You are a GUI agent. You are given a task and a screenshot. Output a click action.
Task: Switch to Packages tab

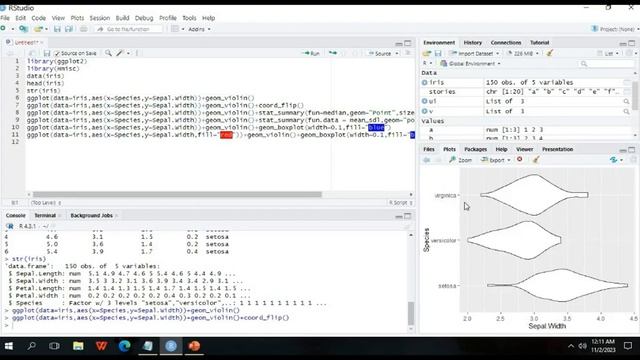[x=476, y=149]
